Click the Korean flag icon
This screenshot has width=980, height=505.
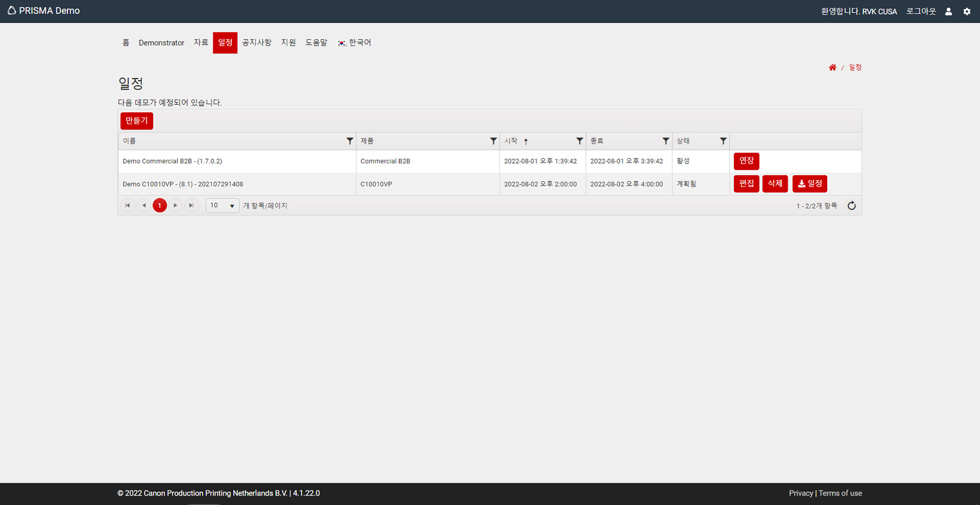(342, 43)
